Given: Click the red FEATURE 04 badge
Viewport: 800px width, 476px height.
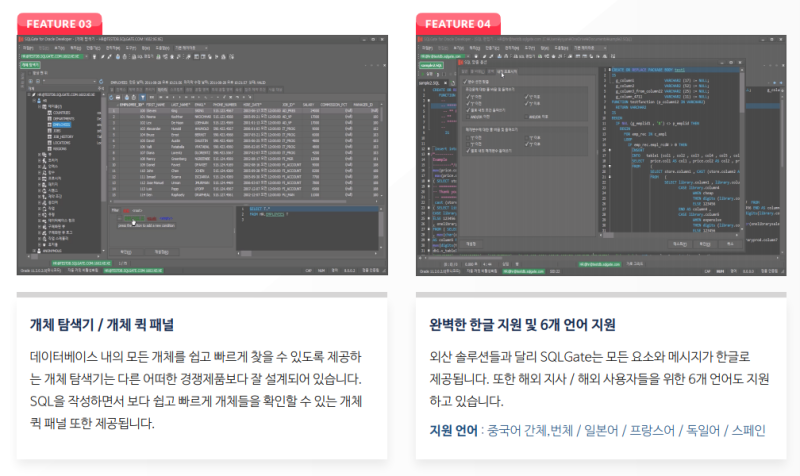Looking at the screenshot, I should point(458,24).
